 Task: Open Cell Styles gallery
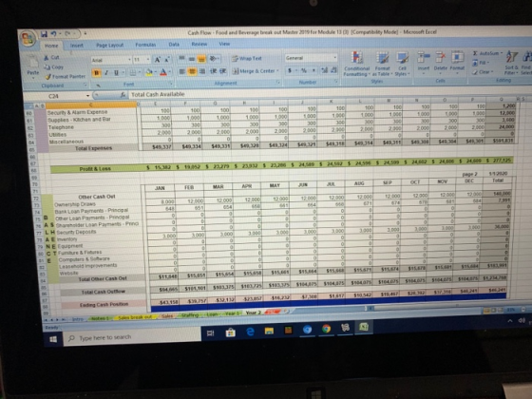coord(402,64)
